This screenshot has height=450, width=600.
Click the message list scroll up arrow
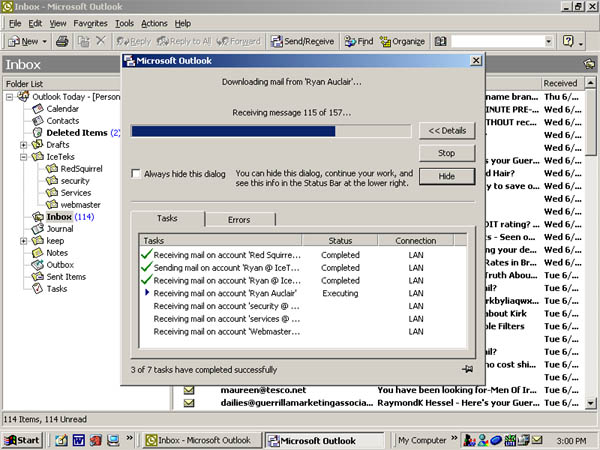coord(590,83)
